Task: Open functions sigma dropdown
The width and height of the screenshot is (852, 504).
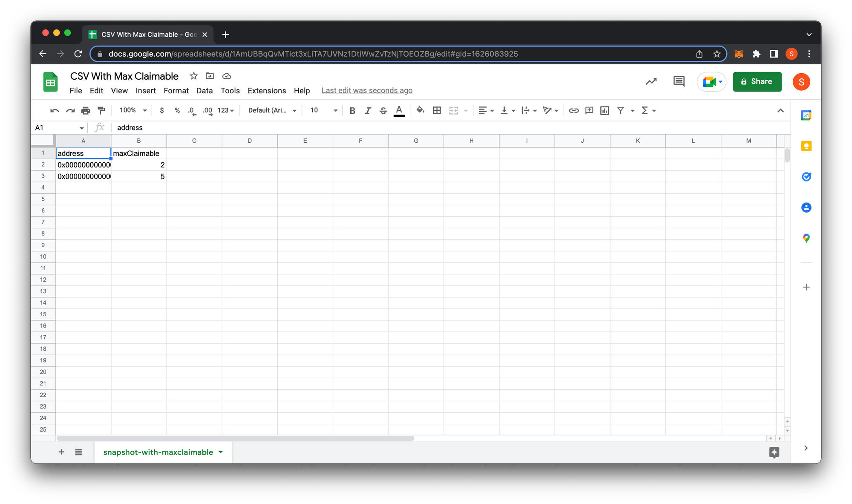Action: [x=649, y=110]
